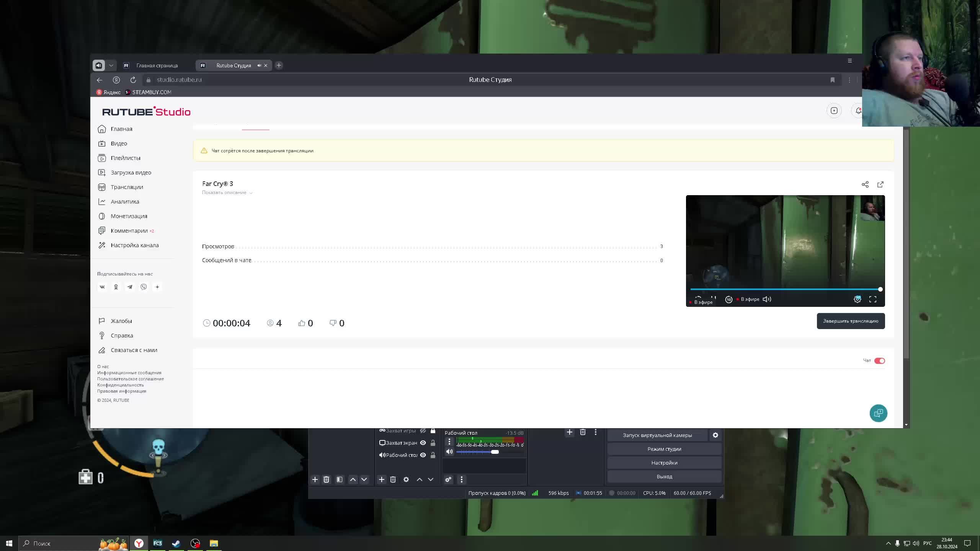
Task: Add a new source in OBS sources panel
Action: tap(382, 479)
